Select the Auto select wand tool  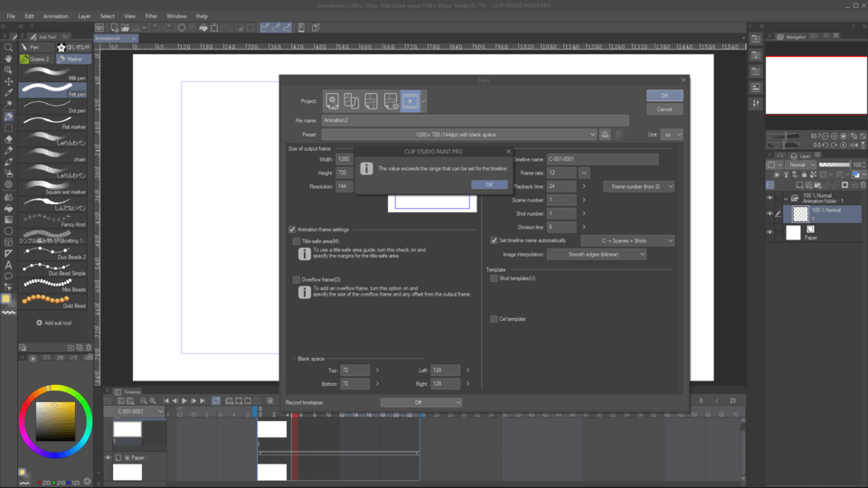coord(8,104)
